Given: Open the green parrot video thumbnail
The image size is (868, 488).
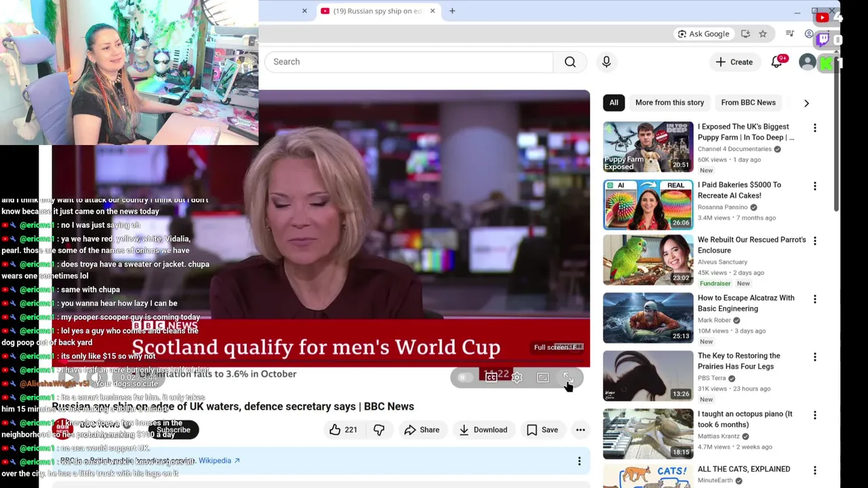Looking at the screenshot, I should click(648, 260).
